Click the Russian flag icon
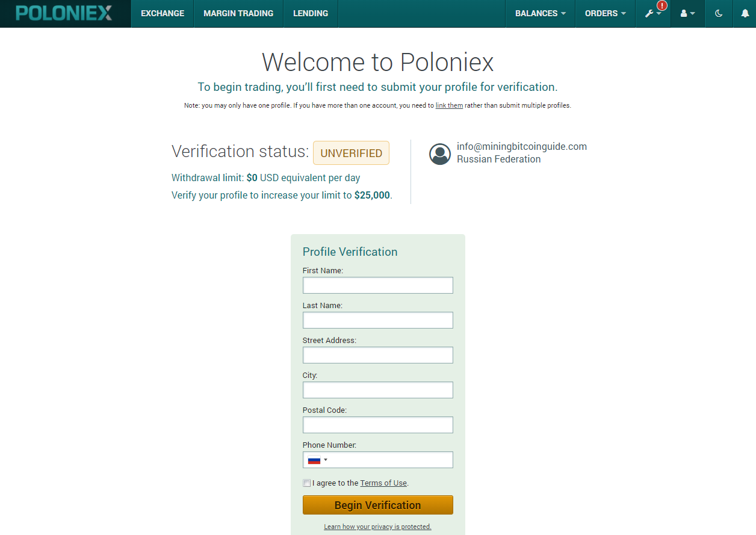756x535 pixels. click(x=314, y=460)
